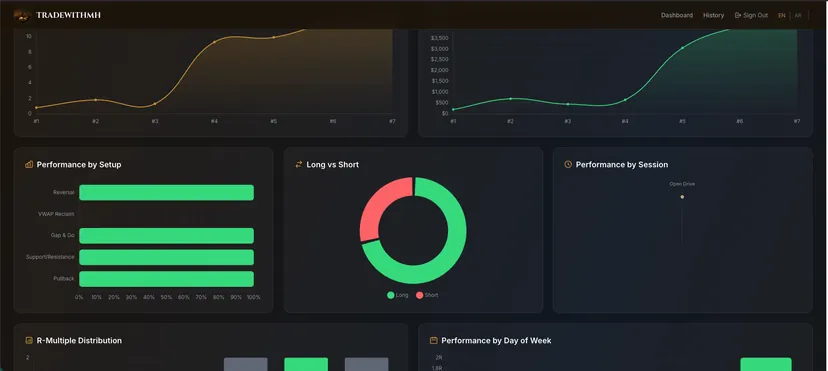This screenshot has width=828, height=371.
Task: Click the Performance by Session heading
Action: click(x=622, y=165)
